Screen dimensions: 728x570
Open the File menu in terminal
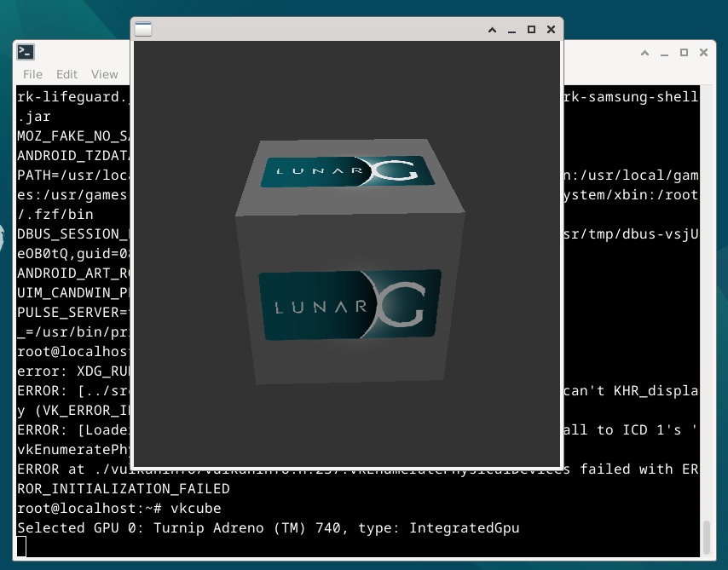[32, 74]
